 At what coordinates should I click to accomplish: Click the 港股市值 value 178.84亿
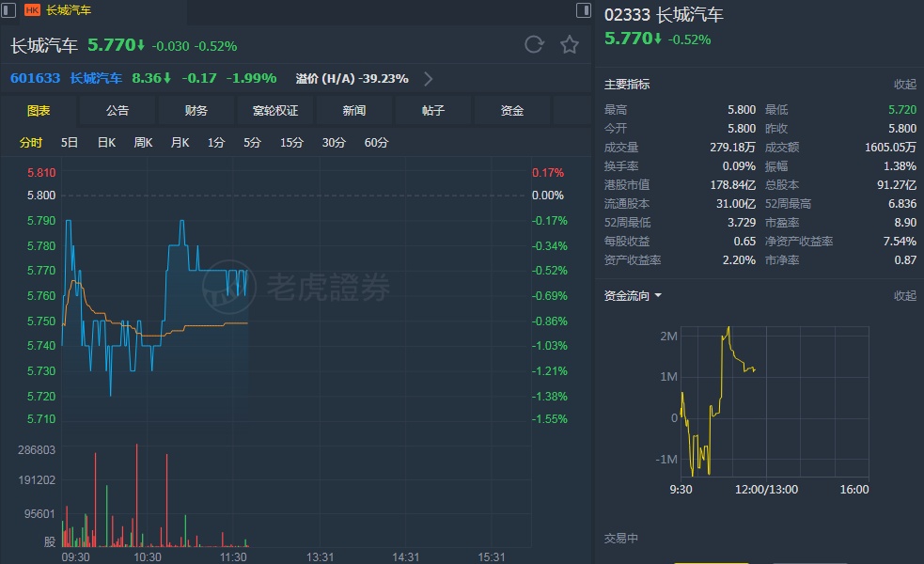[732, 185]
